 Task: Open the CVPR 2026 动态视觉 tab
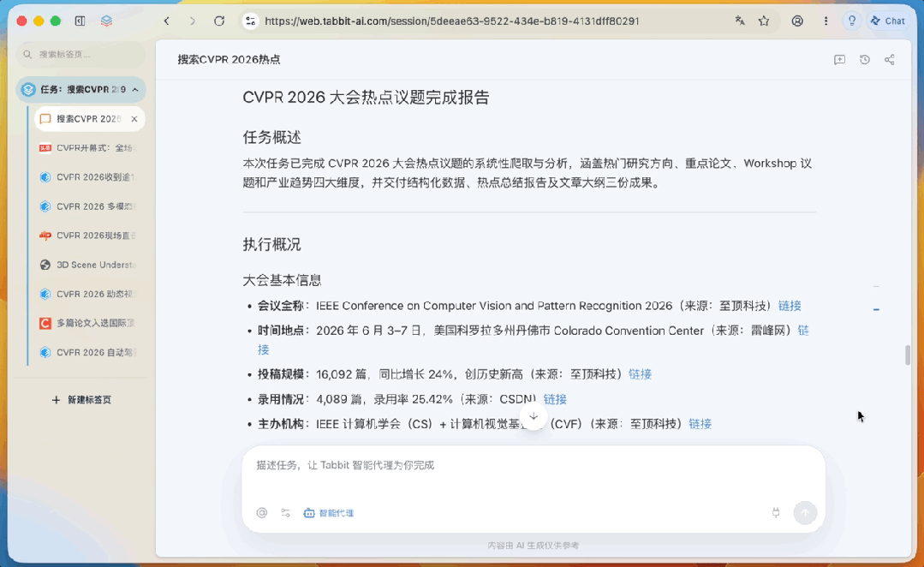pyautogui.click(x=90, y=294)
